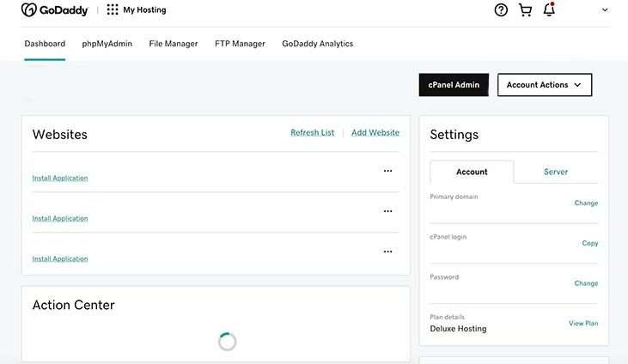Screen dimensions: 628x364
Task: Click the Refresh List link
Action: (312, 133)
